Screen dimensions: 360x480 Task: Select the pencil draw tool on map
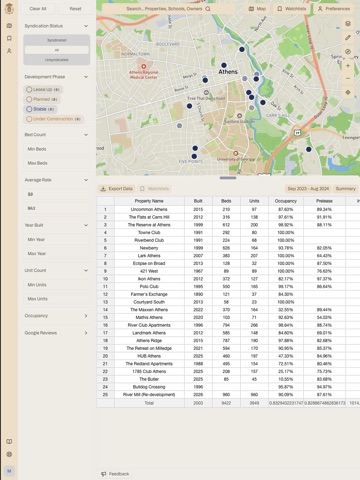[x=348, y=38]
